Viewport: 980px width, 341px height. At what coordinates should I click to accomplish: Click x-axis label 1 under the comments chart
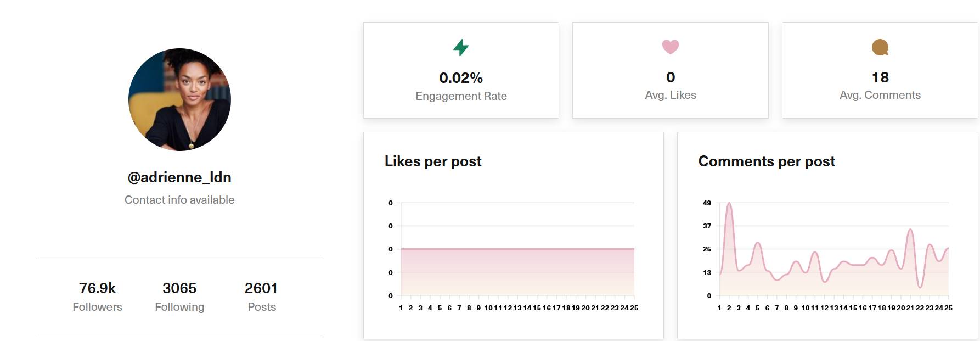(x=719, y=308)
